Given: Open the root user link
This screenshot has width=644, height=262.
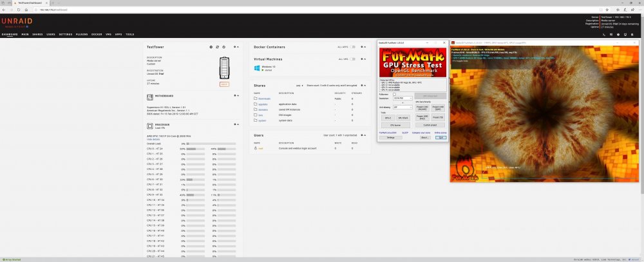Looking at the screenshot, I should [x=260, y=148].
